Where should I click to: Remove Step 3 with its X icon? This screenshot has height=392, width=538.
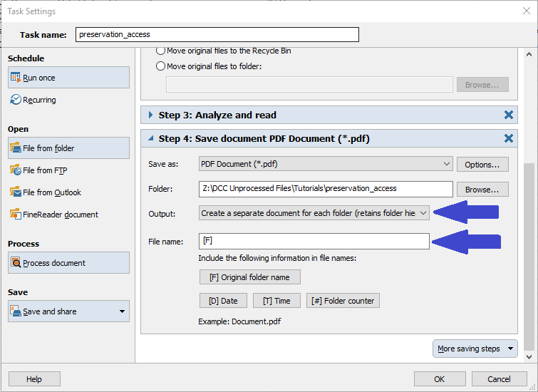(508, 115)
